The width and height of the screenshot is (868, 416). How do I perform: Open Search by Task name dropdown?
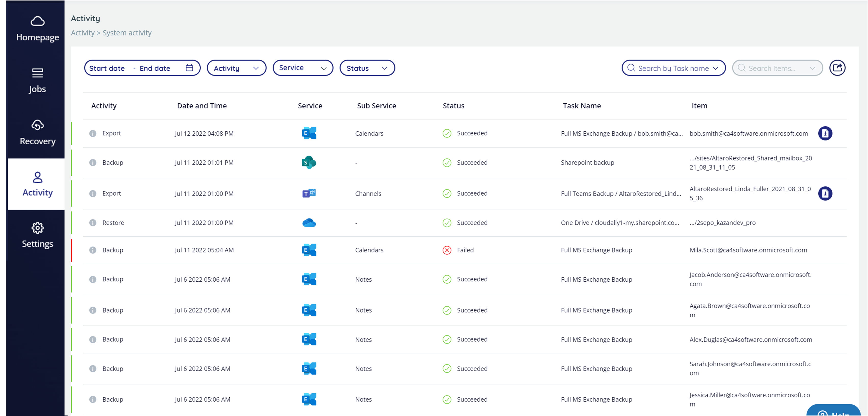tap(673, 68)
